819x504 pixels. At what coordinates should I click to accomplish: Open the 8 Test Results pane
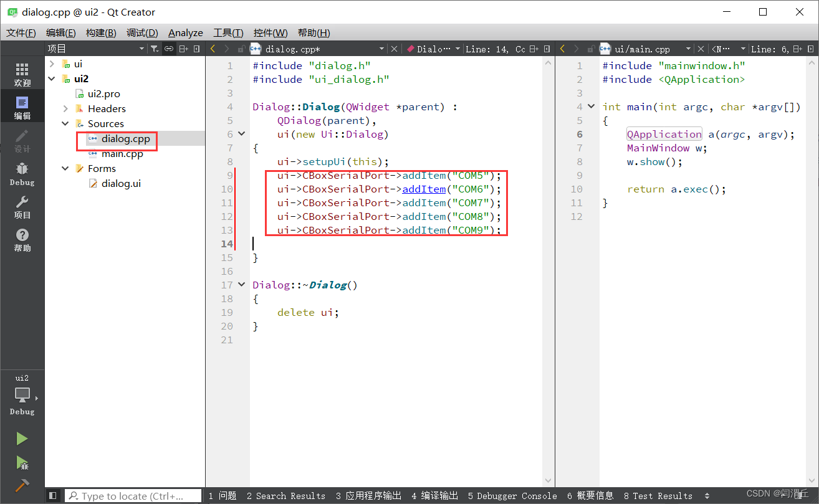tap(658, 496)
